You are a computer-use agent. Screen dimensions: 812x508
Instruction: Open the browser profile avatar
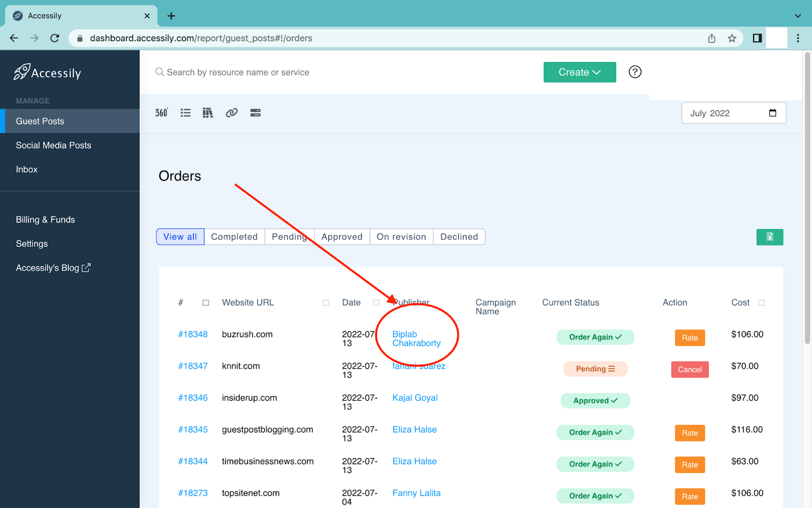(x=776, y=38)
